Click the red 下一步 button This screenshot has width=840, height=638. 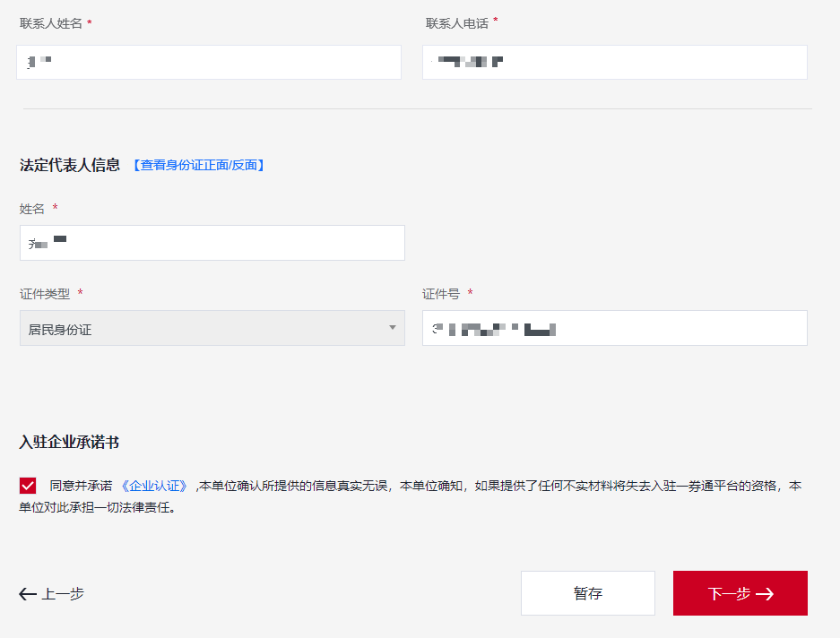740,593
